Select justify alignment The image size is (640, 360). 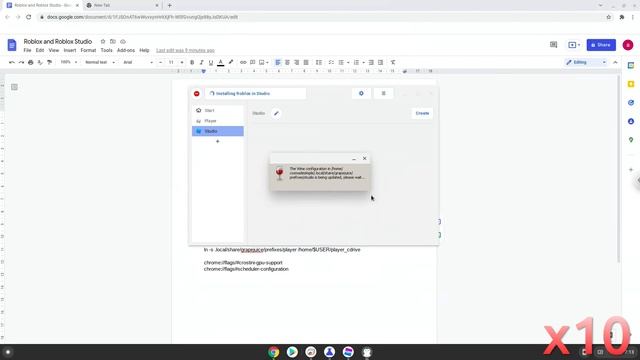pyautogui.click(x=306, y=62)
